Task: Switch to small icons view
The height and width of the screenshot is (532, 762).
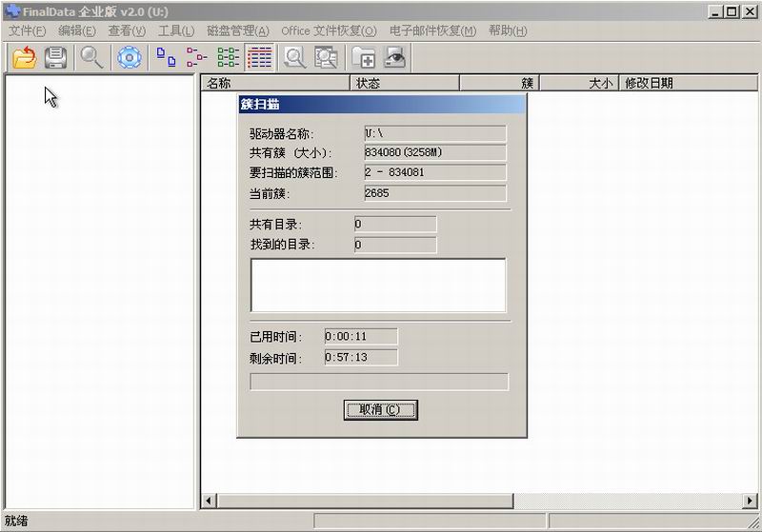Action: pyautogui.click(x=196, y=58)
